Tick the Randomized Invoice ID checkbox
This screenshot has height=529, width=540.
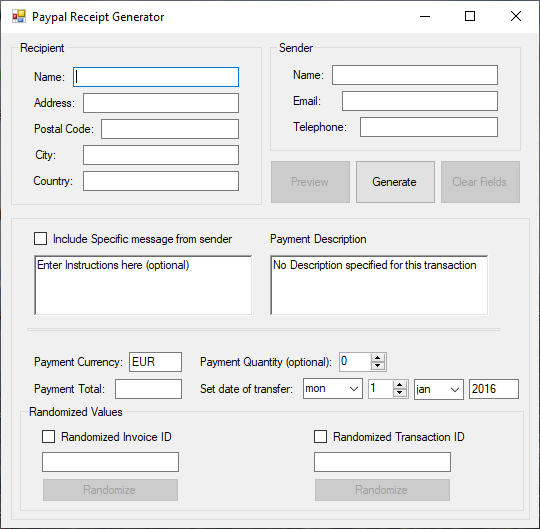tap(49, 437)
